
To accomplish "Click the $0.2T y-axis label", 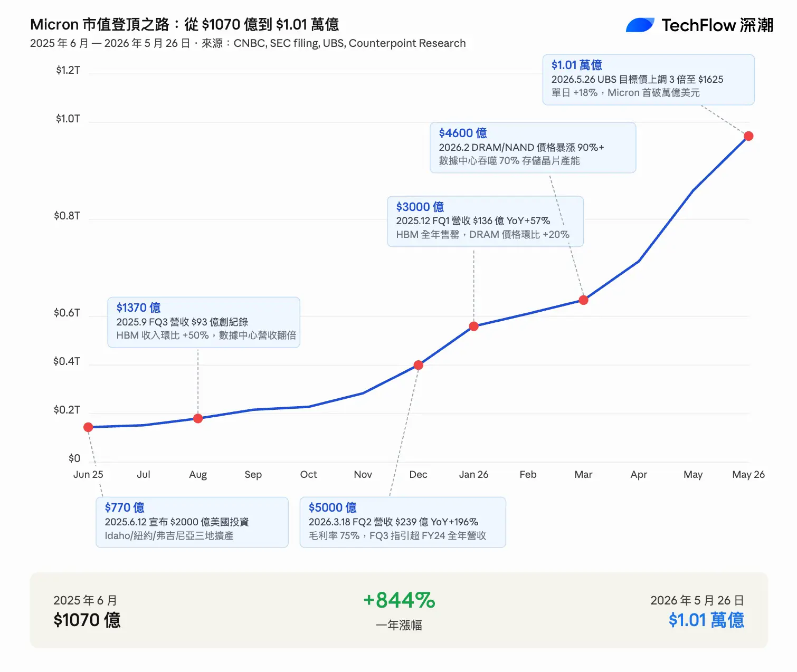I will pos(67,410).
